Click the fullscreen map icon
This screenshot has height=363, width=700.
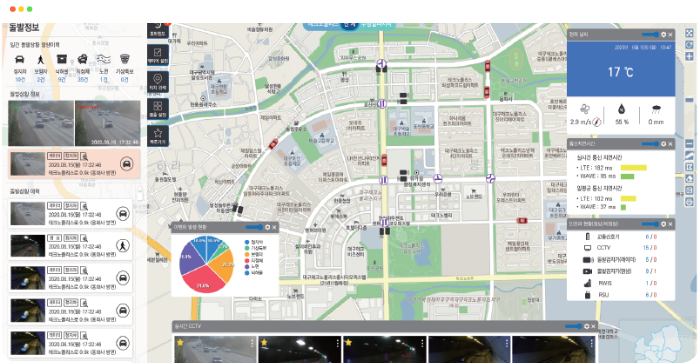click(x=689, y=33)
